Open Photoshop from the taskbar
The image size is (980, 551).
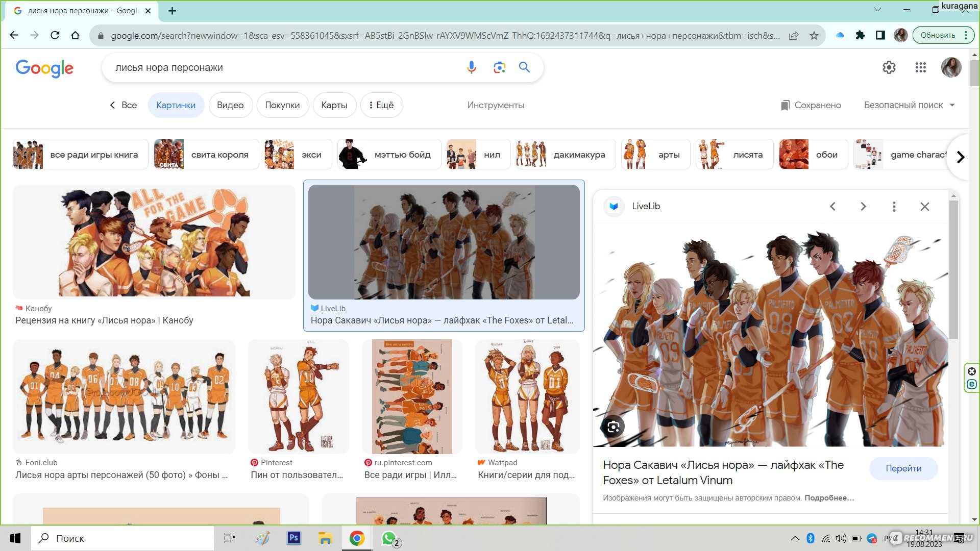293,538
